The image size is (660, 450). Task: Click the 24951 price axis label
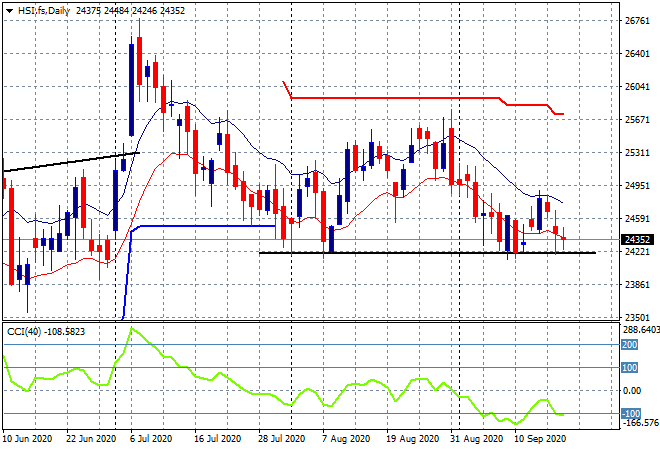pos(637,186)
